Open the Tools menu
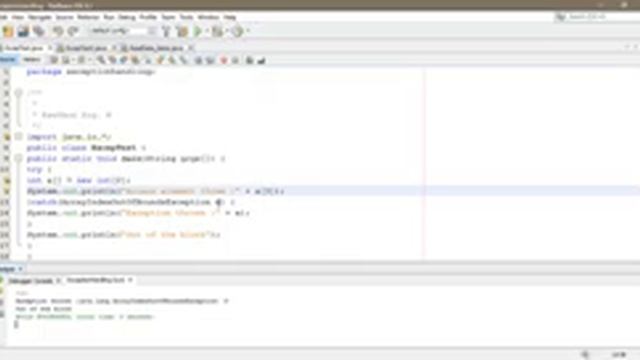 (x=186, y=17)
